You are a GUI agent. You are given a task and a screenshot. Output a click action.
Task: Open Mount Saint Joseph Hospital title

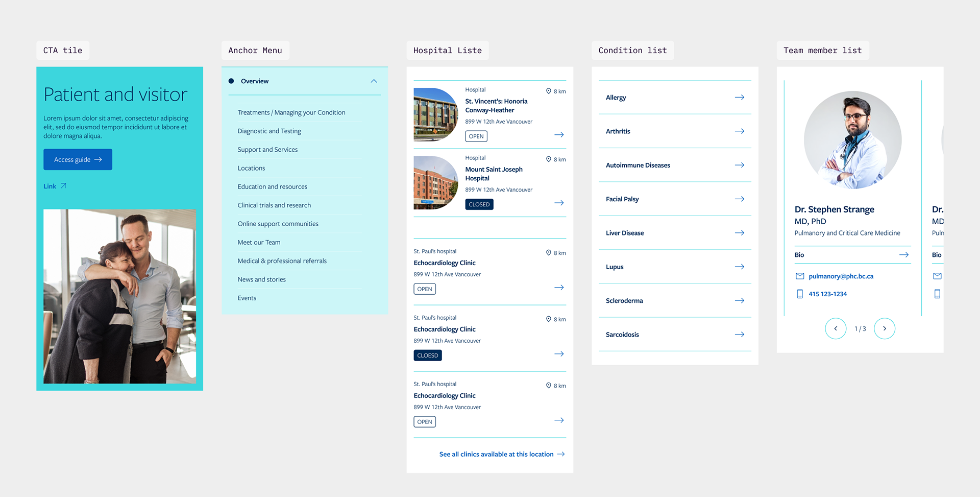494,174
